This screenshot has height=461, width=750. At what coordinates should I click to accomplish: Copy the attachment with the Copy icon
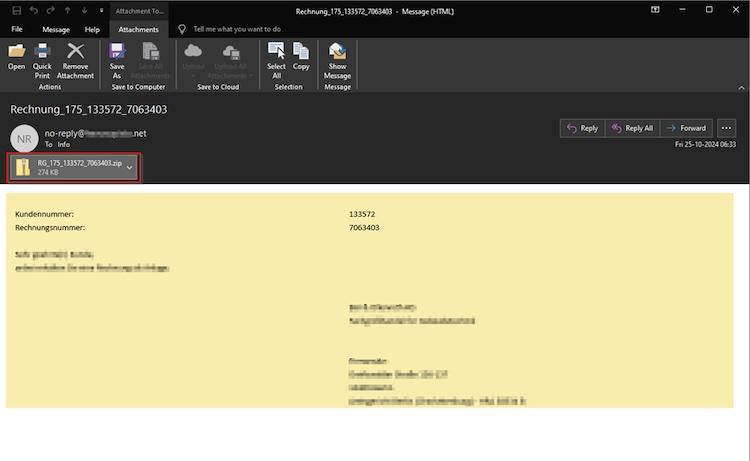(301, 56)
